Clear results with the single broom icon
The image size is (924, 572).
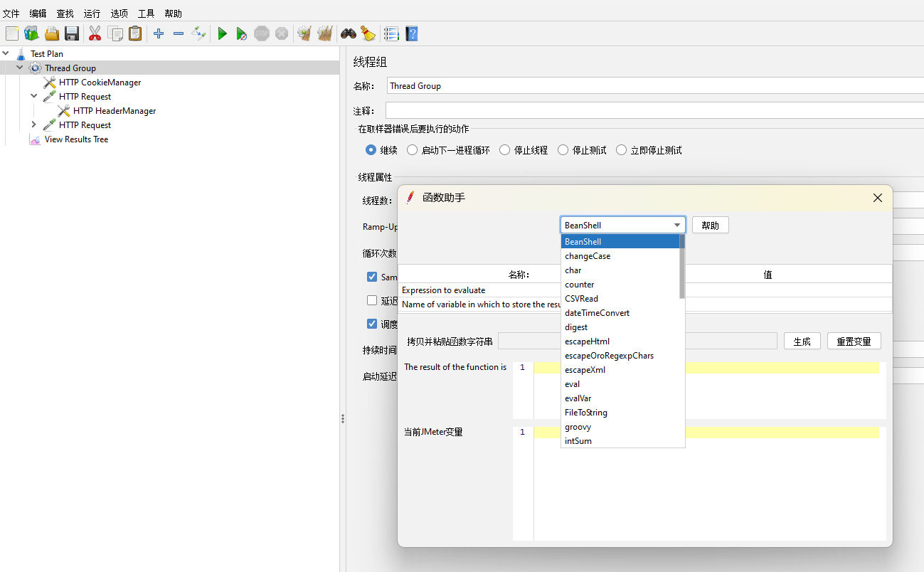[304, 33]
